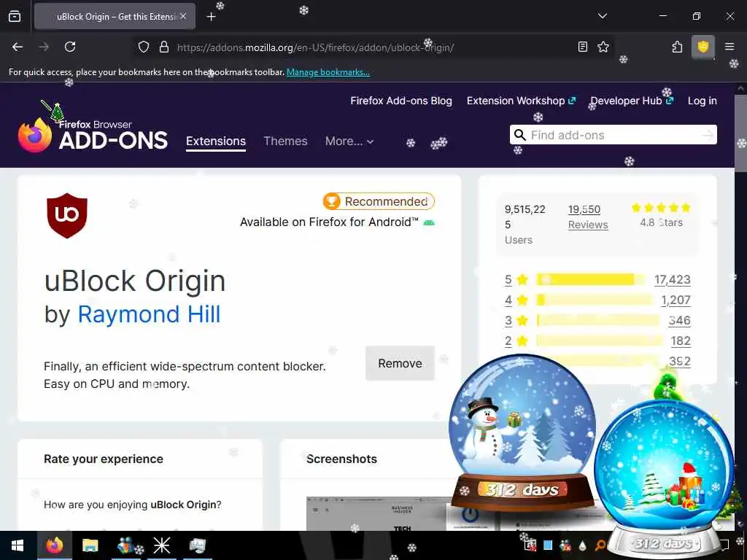Click the 4.8 Stars rating stars

pos(661,208)
